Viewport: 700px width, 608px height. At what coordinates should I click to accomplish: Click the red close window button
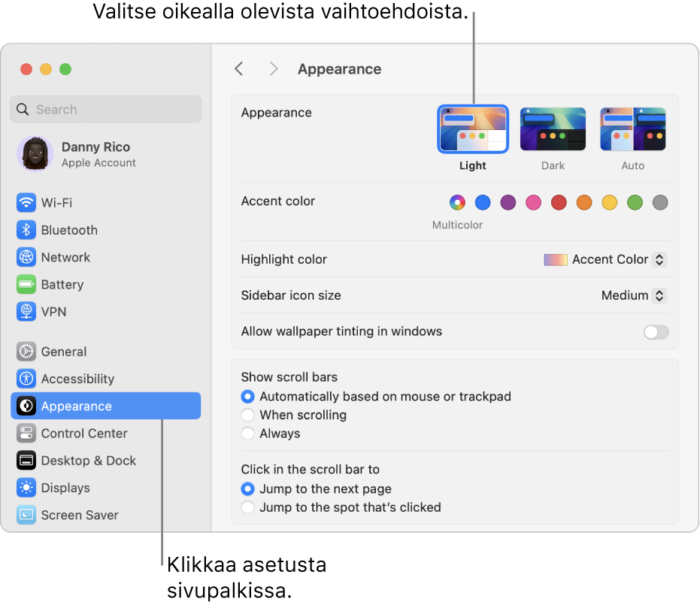point(26,69)
